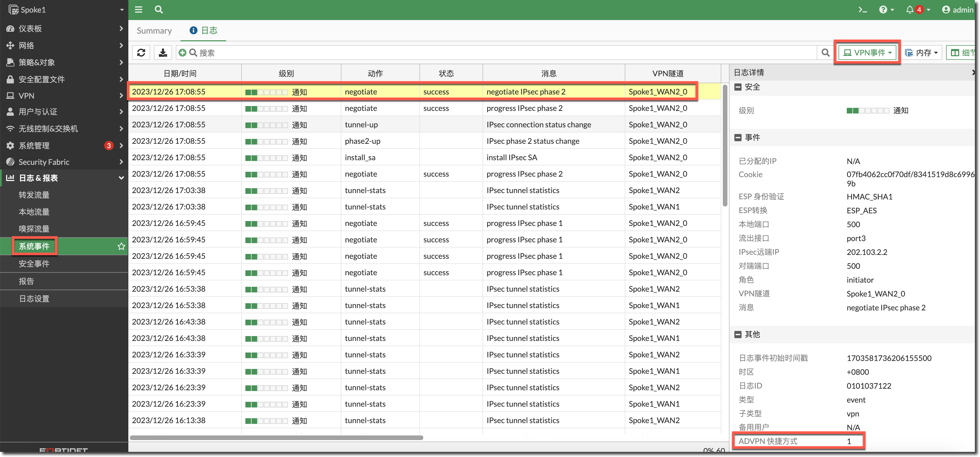Click the hamburger menu icon

(x=139, y=9)
